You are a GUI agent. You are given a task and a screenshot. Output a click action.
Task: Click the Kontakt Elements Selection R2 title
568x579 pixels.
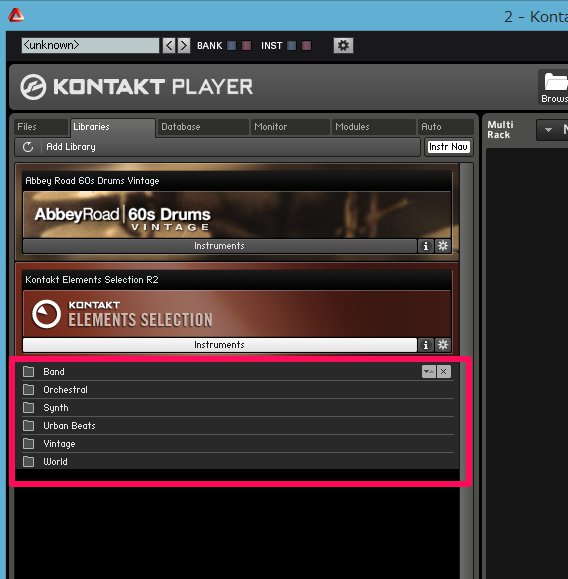[92, 280]
